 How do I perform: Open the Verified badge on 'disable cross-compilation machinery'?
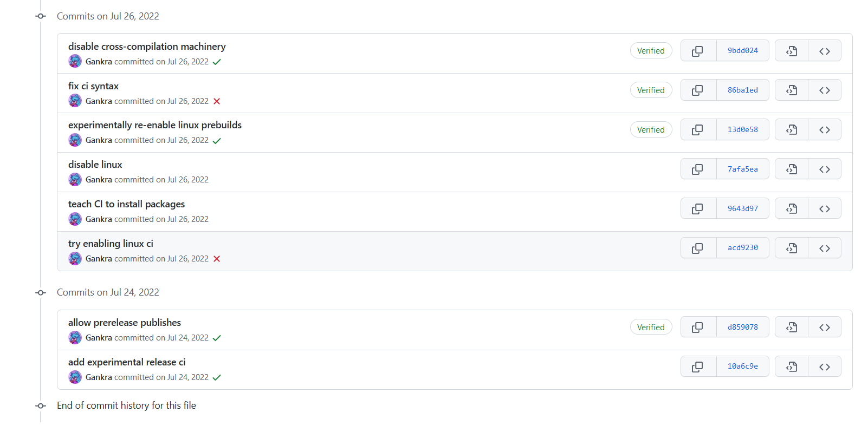(x=651, y=50)
